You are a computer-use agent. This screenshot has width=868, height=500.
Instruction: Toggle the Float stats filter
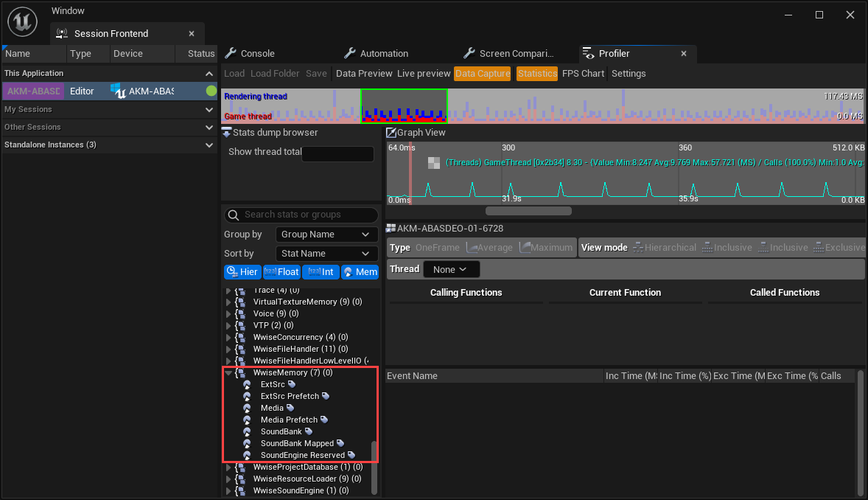(281, 272)
